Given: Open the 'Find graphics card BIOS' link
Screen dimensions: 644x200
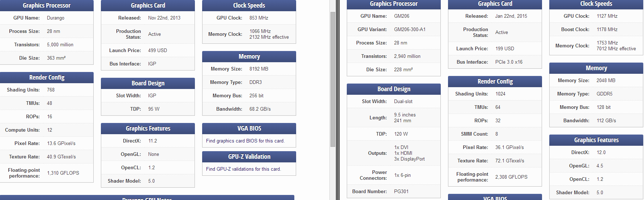Looking at the screenshot, I should click(245, 141).
